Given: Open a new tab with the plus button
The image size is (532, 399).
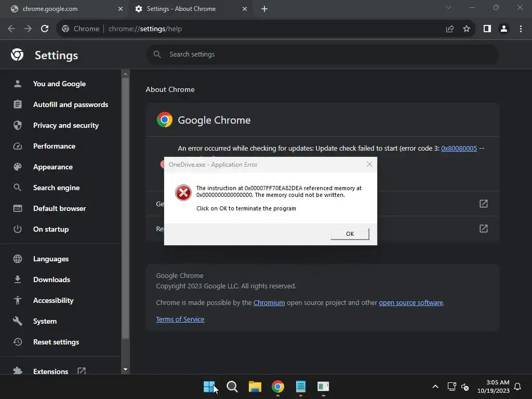Looking at the screenshot, I should [264, 9].
